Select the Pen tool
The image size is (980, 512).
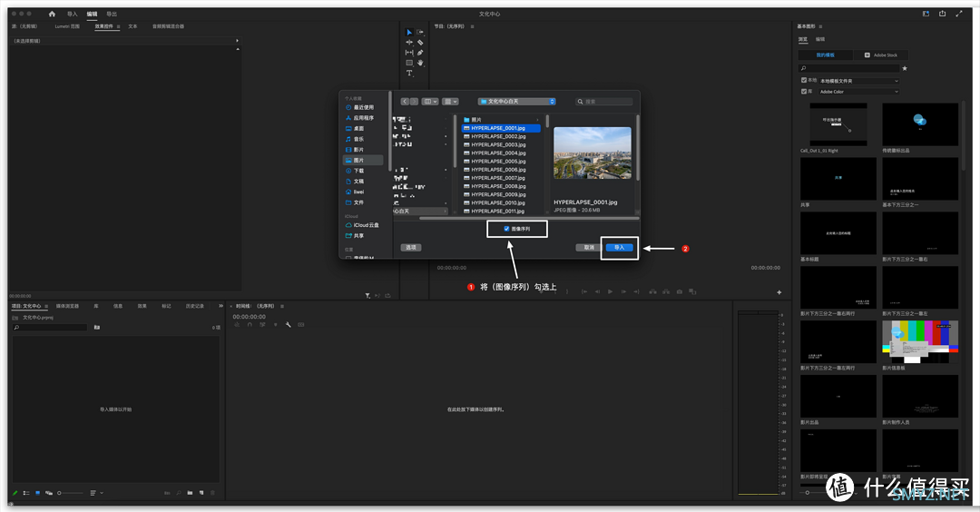tap(420, 53)
